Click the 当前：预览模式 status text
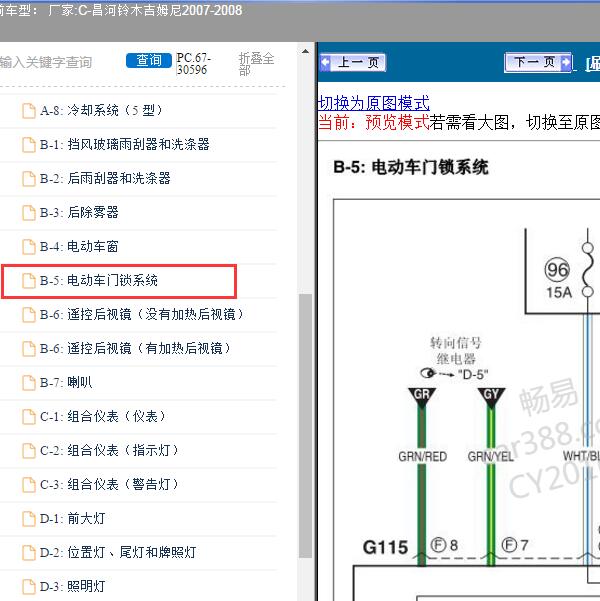The width and height of the screenshot is (600, 601). (x=374, y=123)
